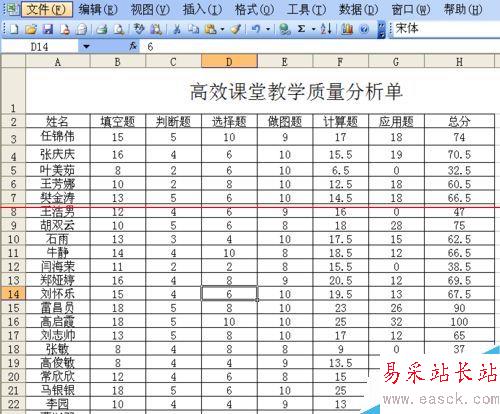The height and width of the screenshot is (414, 500).
Task: Click the title 高效课堂教学质量分析单
Action: (296, 92)
